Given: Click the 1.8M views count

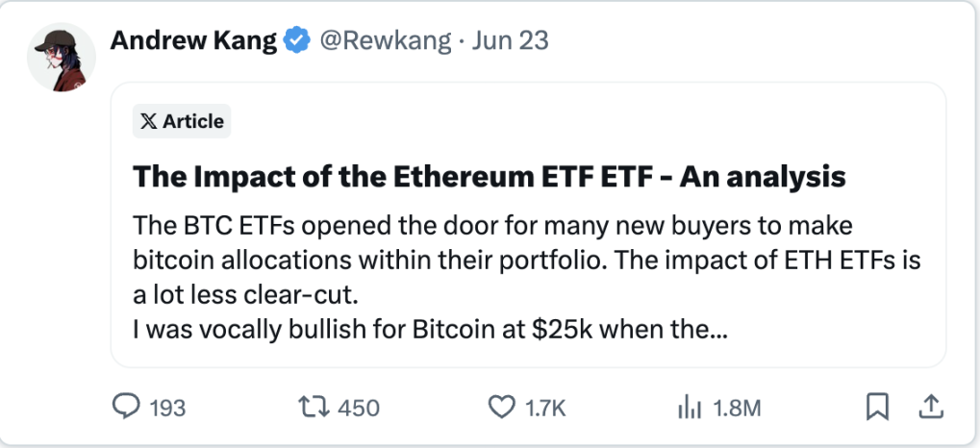Looking at the screenshot, I should click(x=736, y=409).
